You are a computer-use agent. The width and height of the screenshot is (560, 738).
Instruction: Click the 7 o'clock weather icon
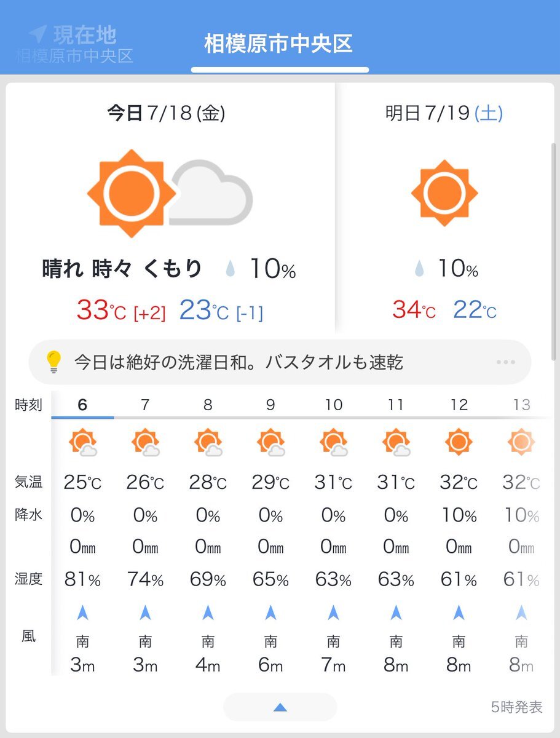[145, 442]
